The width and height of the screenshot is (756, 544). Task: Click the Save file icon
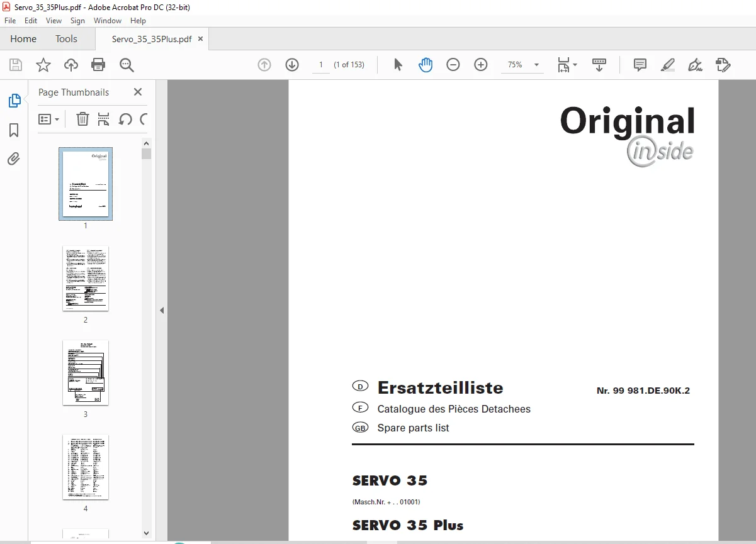click(15, 65)
